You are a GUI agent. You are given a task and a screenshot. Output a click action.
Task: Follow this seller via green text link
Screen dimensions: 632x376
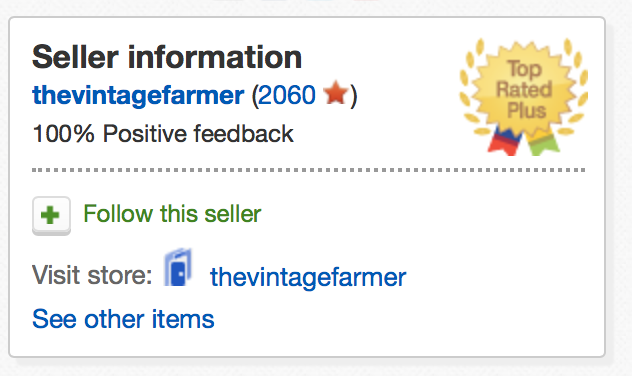coord(172,214)
